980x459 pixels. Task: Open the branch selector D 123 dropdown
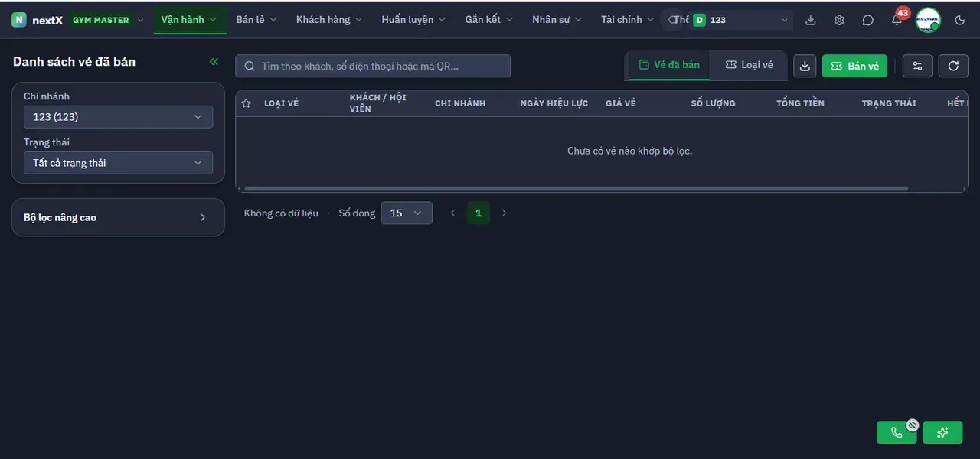point(741,20)
